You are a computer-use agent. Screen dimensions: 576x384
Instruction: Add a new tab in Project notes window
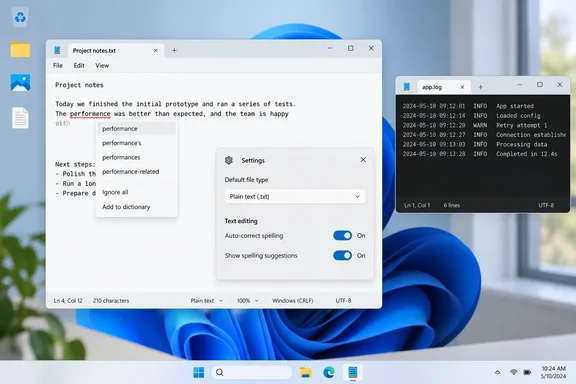(174, 50)
